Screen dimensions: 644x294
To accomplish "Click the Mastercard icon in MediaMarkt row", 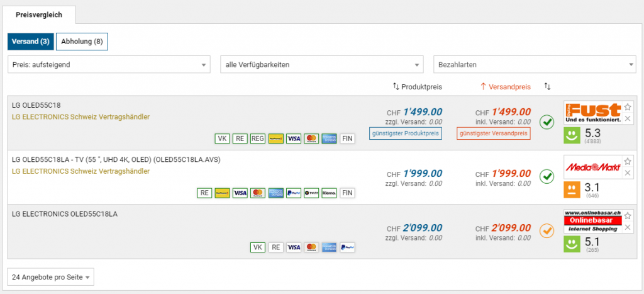I will pyautogui.click(x=258, y=193).
